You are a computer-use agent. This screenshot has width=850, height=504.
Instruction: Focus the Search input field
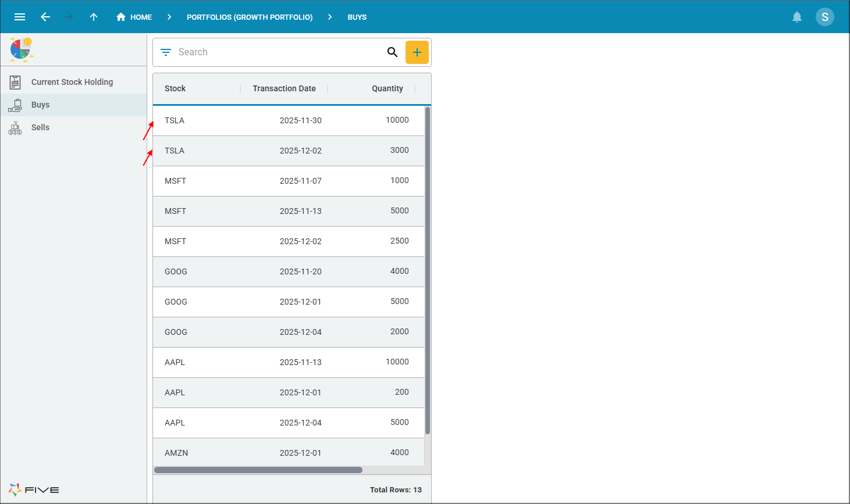[x=279, y=52]
